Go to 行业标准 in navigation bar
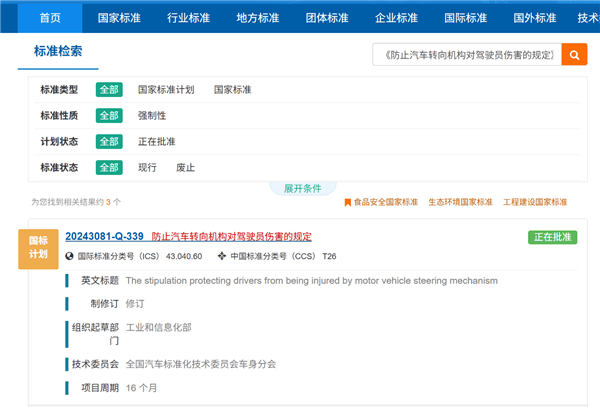 point(187,18)
